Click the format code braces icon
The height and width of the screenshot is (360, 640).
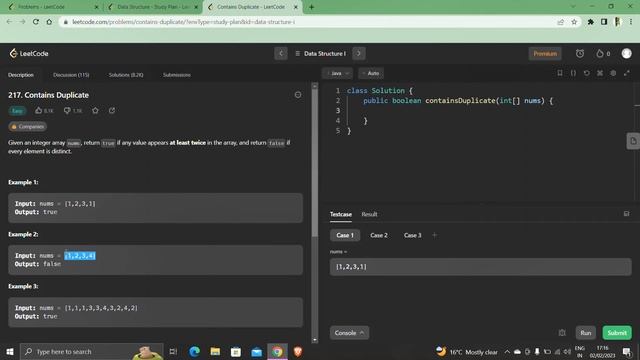pyautogui.click(x=573, y=73)
